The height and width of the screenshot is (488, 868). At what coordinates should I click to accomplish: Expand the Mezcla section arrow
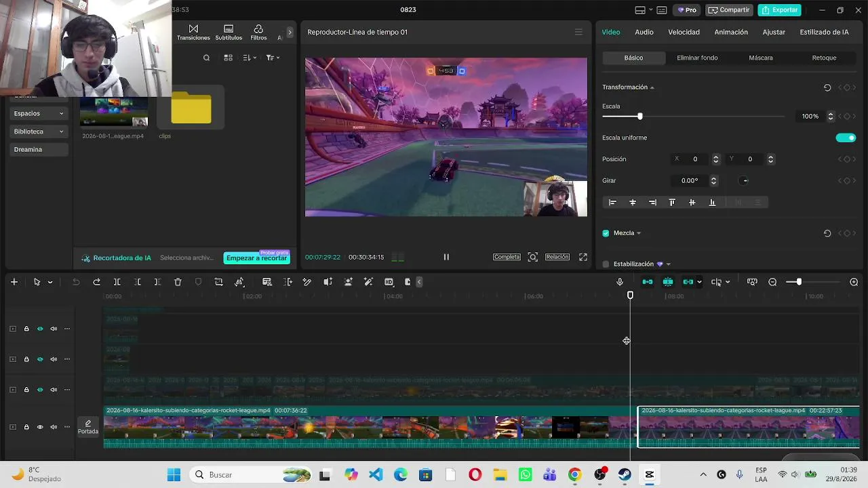(x=639, y=233)
